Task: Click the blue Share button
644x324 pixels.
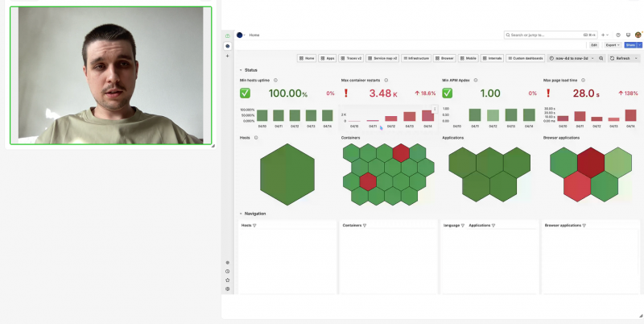Action: [630, 45]
